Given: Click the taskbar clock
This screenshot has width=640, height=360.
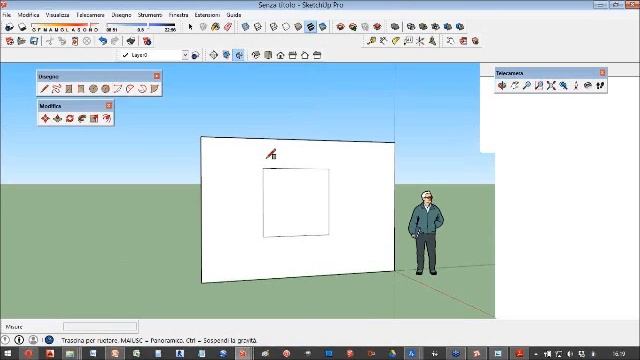Looking at the screenshot, I should click(619, 353).
